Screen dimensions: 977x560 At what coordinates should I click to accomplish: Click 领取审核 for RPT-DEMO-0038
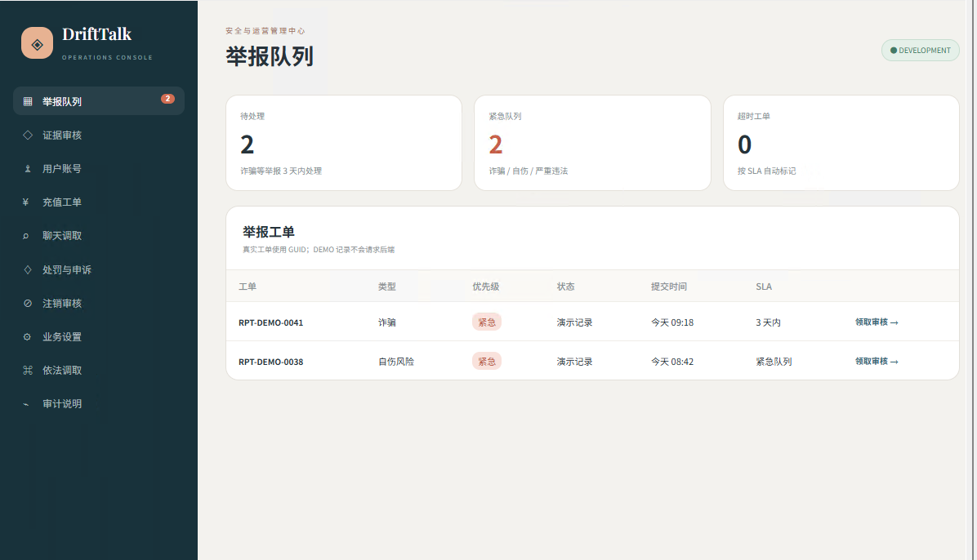tap(876, 362)
